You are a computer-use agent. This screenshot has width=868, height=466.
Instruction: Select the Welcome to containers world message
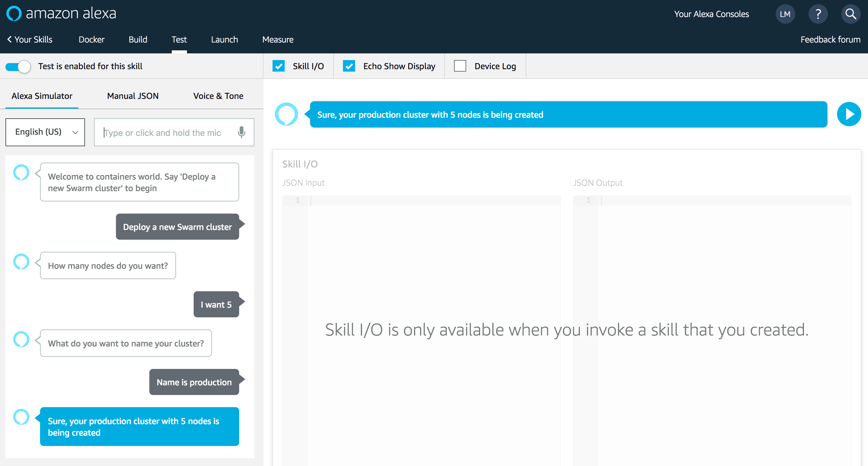click(140, 182)
